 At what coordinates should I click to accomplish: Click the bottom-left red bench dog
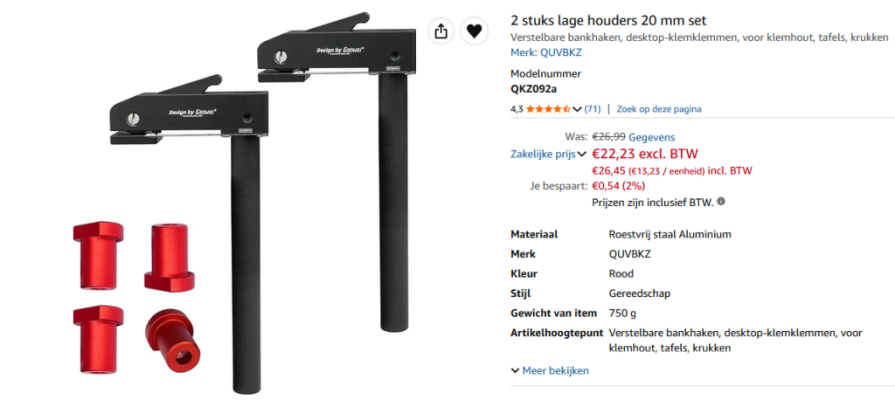[x=98, y=339]
